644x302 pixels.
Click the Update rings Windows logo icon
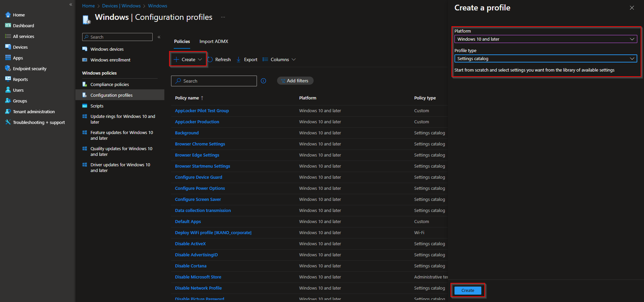tap(85, 116)
